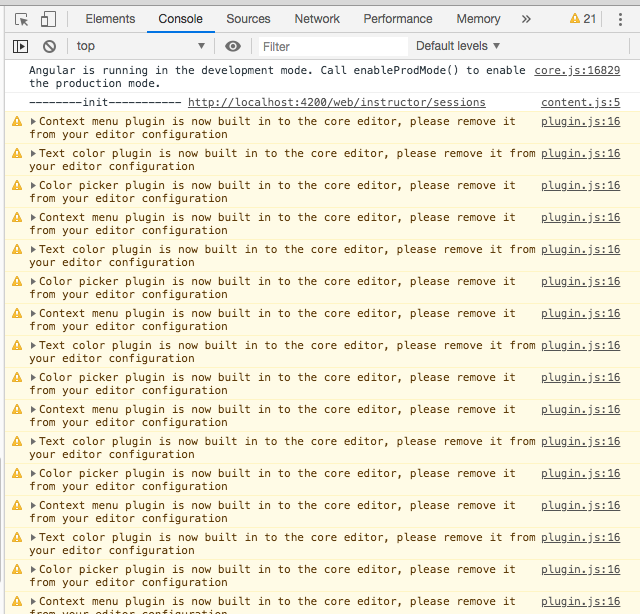Expand the first Context menu plugin warning
Image resolution: width=640 pixels, height=614 pixels.
click(x=33, y=121)
